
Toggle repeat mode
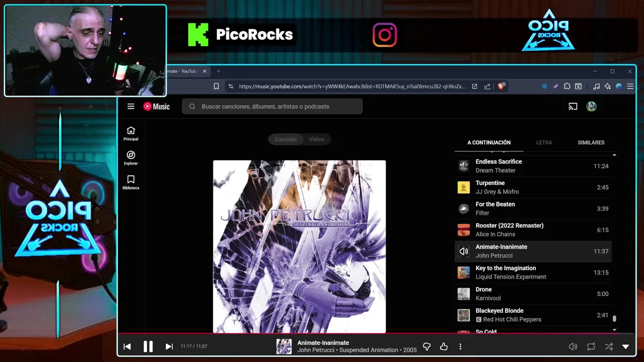point(591,346)
